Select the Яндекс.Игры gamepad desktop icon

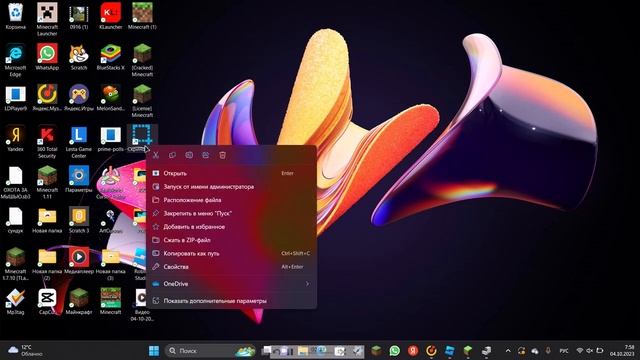tap(79, 98)
